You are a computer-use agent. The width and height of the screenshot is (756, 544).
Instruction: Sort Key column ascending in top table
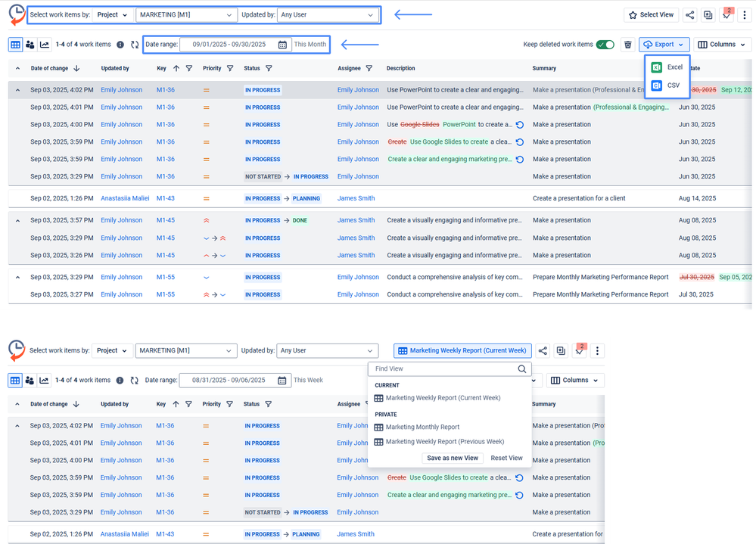coord(176,68)
